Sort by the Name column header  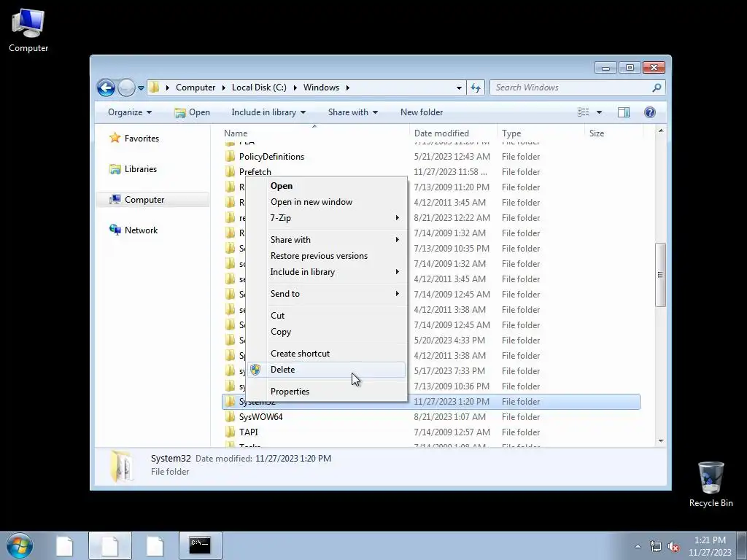(x=314, y=133)
